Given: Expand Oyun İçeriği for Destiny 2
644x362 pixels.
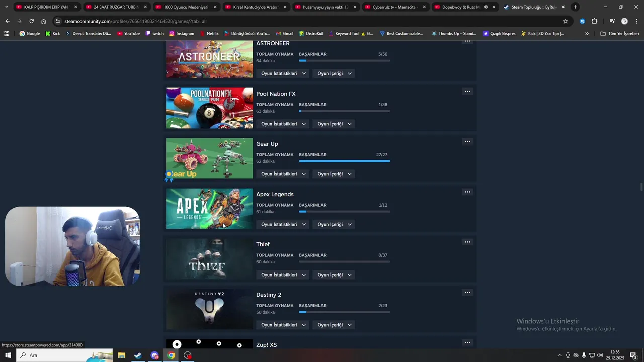Looking at the screenshot, I should pyautogui.click(x=334, y=325).
